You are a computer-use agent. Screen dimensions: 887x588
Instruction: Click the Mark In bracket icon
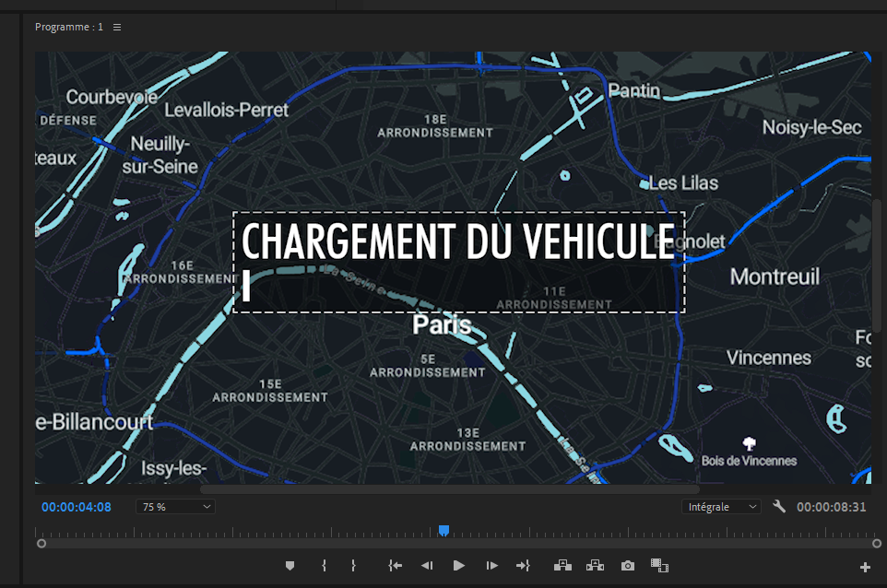click(x=324, y=566)
